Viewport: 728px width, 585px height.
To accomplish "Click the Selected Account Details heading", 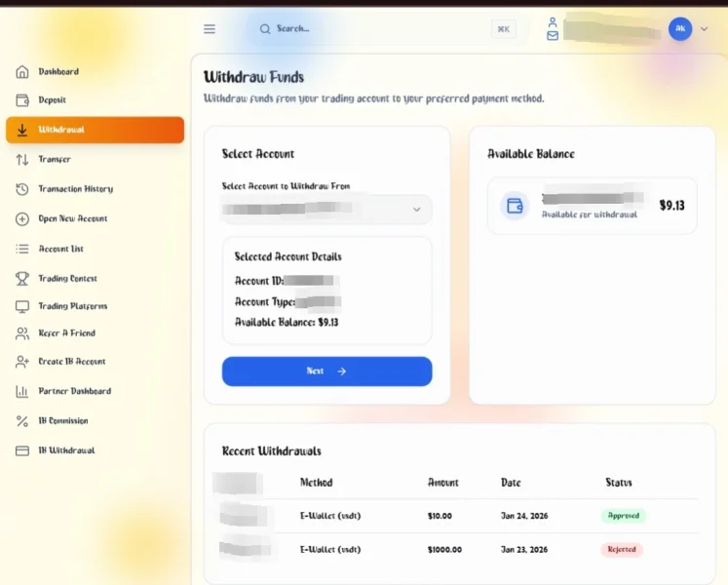I will (287, 257).
